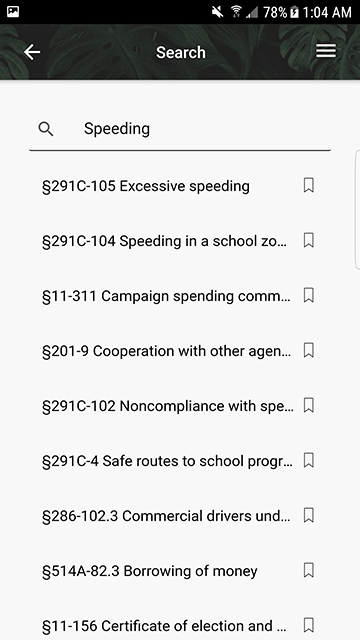The width and height of the screenshot is (360, 640).
Task: Open the image notification in status bar
Action: (13, 12)
